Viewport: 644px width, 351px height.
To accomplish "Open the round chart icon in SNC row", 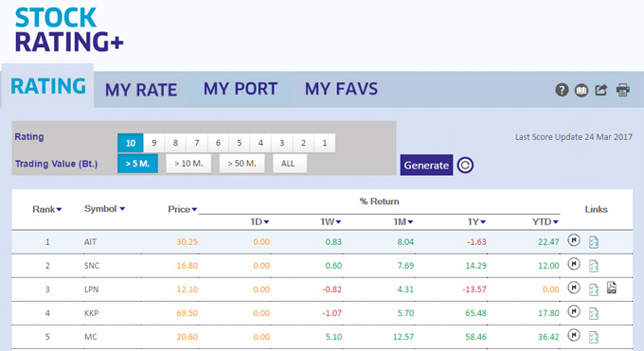I will [x=574, y=264].
